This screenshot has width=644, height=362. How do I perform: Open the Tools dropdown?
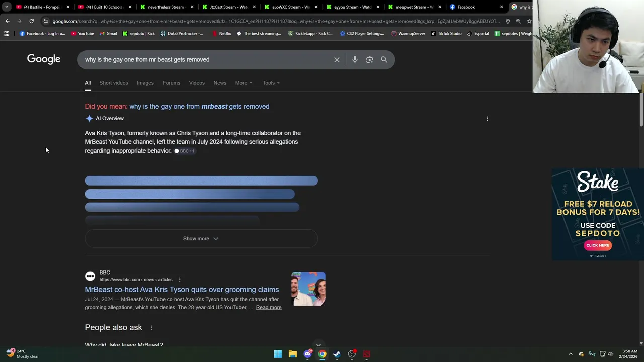point(271,83)
